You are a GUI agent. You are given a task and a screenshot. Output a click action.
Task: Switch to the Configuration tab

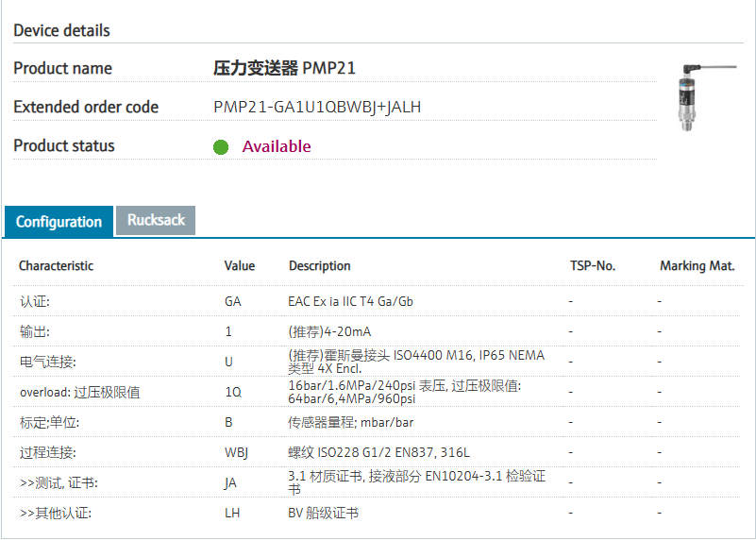coord(59,222)
